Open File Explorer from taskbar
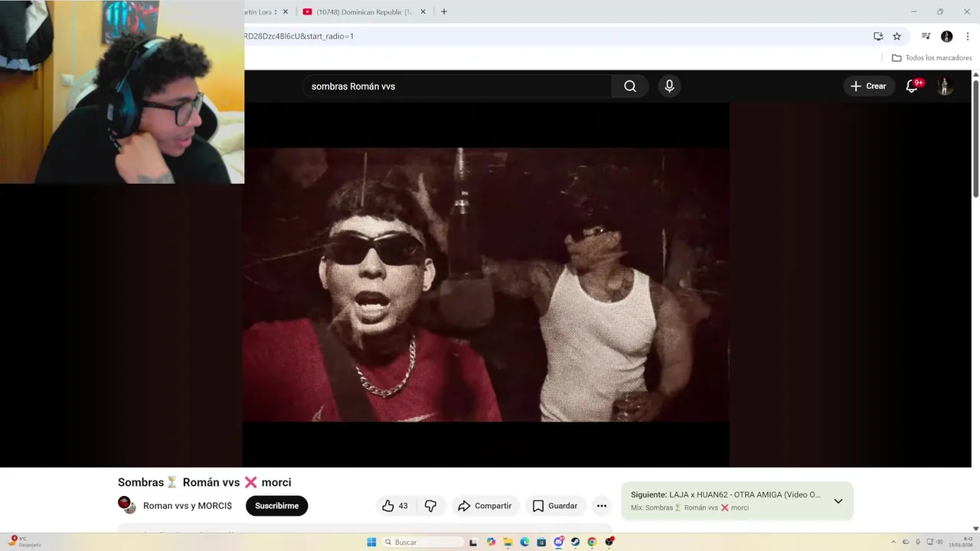The image size is (980, 551). point(508,542)
